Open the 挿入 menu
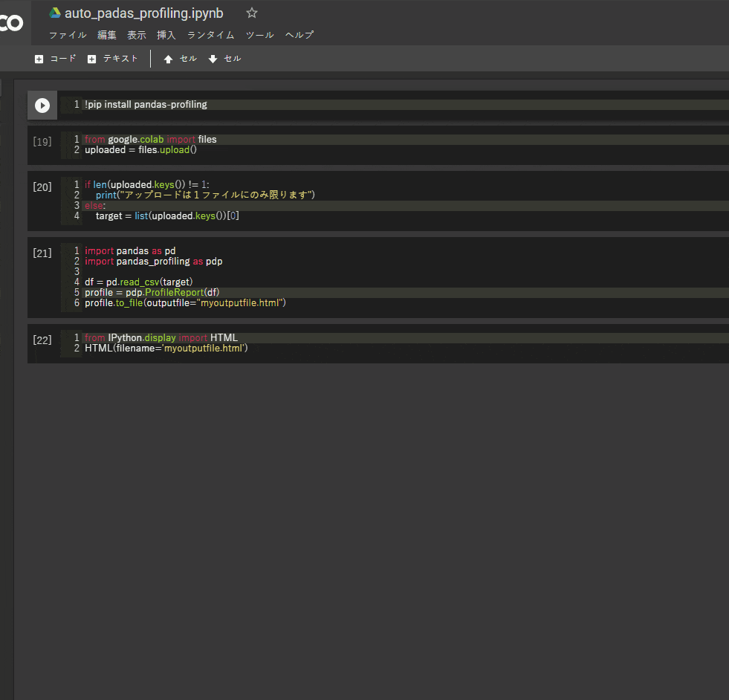This screenshot has height=700, width=729. [166, 35]
